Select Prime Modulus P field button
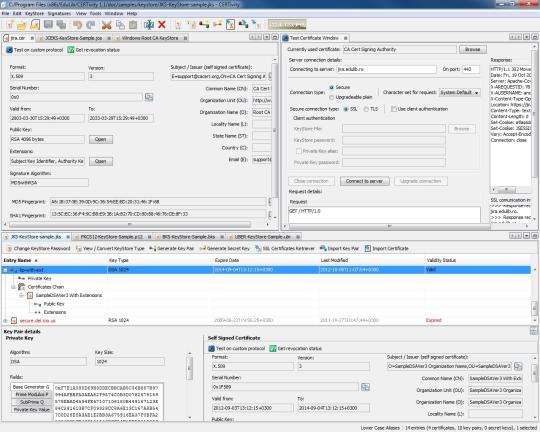 coord(31,394)
